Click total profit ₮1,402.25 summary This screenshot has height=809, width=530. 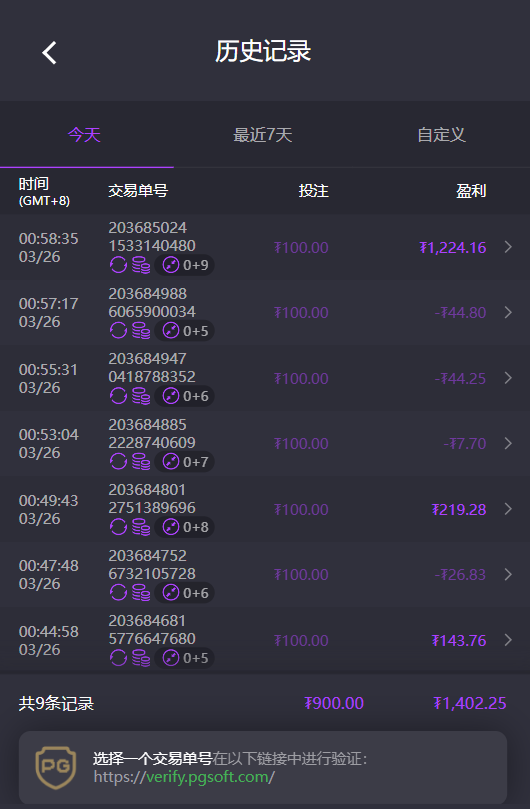click(470, 703)
